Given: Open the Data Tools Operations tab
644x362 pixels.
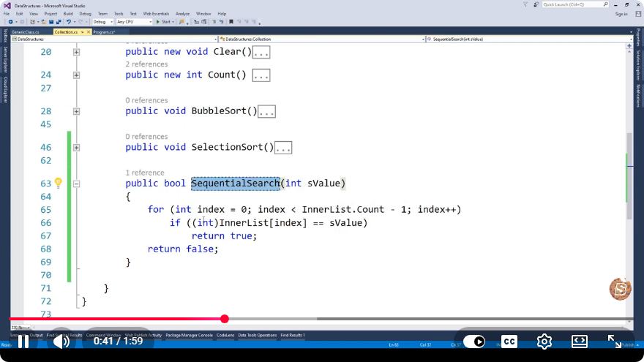Looking at the screenshot, I should click(257, 335).
